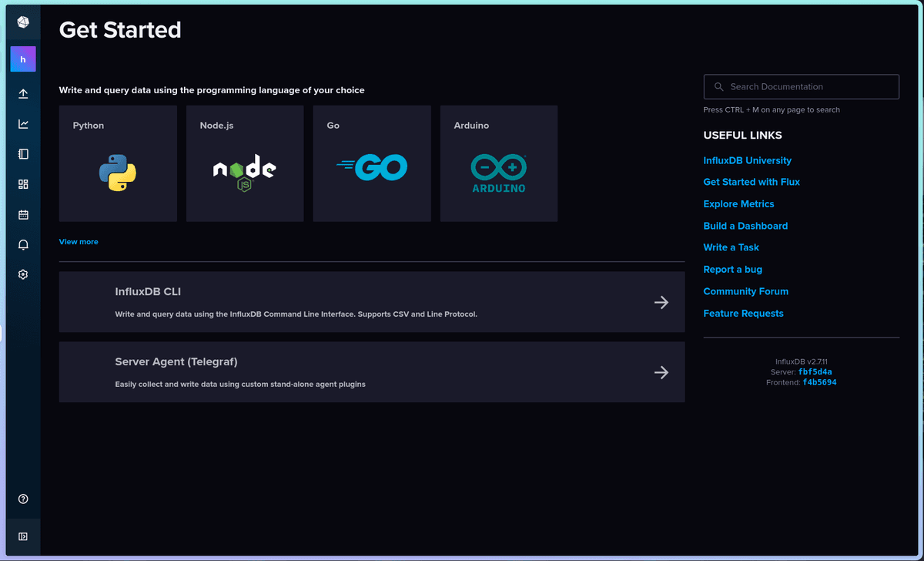
Task: Select the Arduino card title
Action: pos(471,126)
